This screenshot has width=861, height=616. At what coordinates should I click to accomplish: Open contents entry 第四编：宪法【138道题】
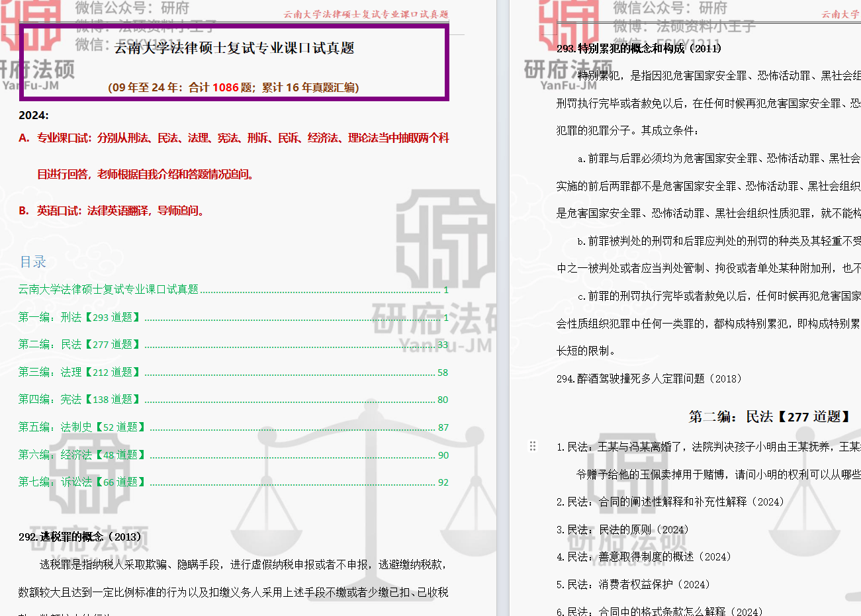[x=234, y=399]
